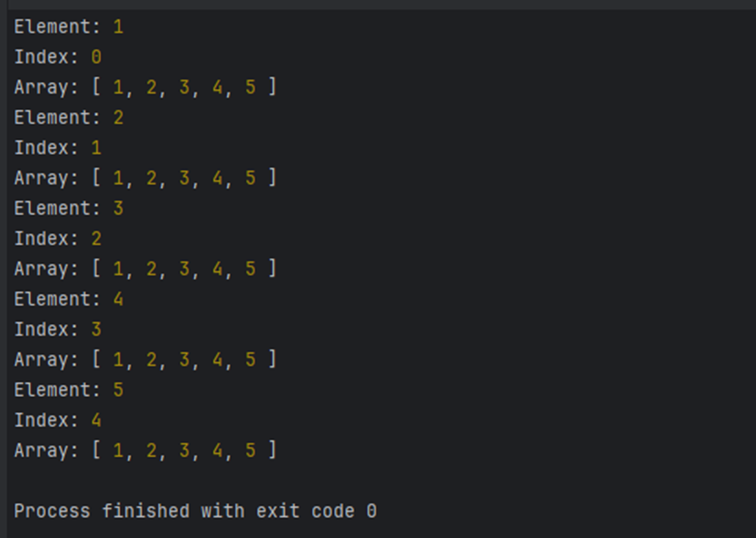The height and width of the screenshot is (538, 756).
Task: Select the Array line below "Index: 3"
Action: (x=145, y=359)
